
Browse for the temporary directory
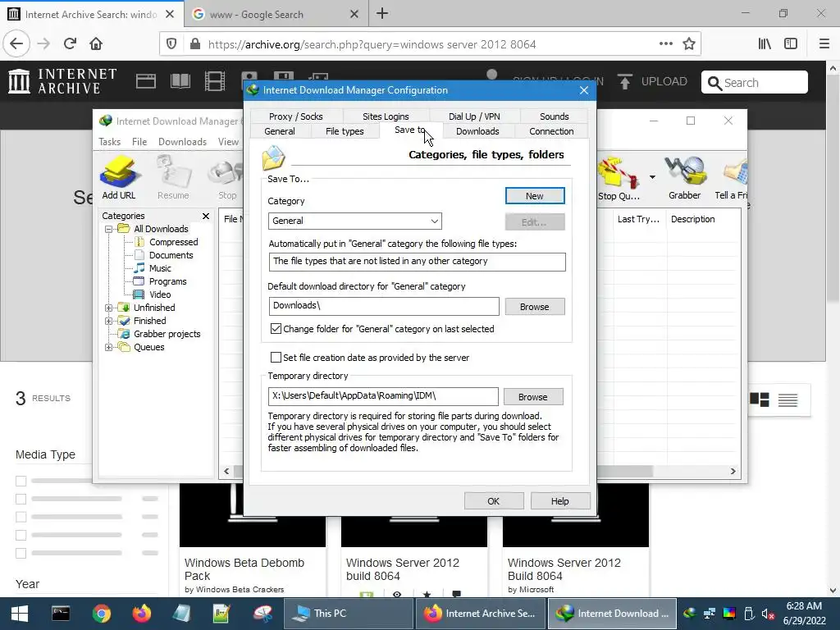[533, 397]
